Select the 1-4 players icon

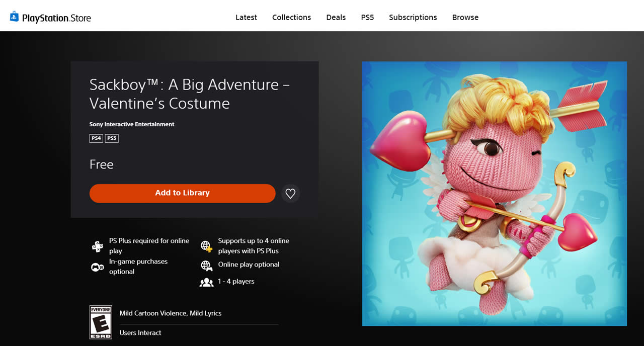[x=206, y=282]
